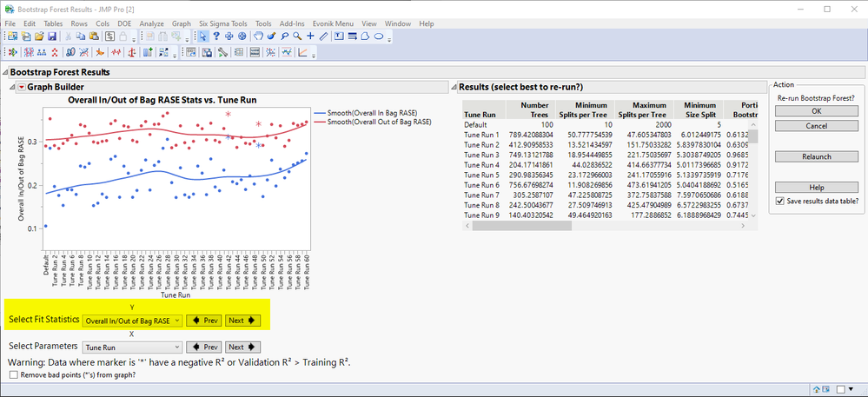868x397 pixels.
Task: Click Smooth Overall Out of Bag RASE red legend line
Action: (320, 122)
